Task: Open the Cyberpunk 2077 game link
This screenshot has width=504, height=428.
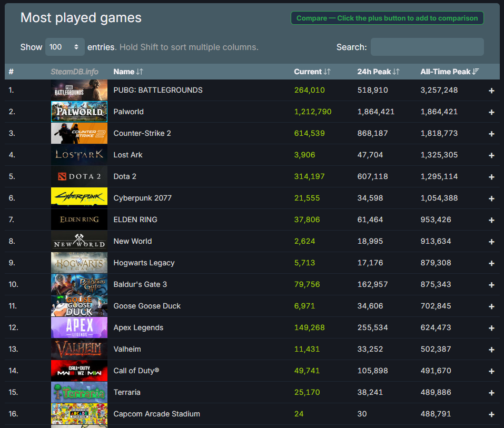Action: coord(142,198)
